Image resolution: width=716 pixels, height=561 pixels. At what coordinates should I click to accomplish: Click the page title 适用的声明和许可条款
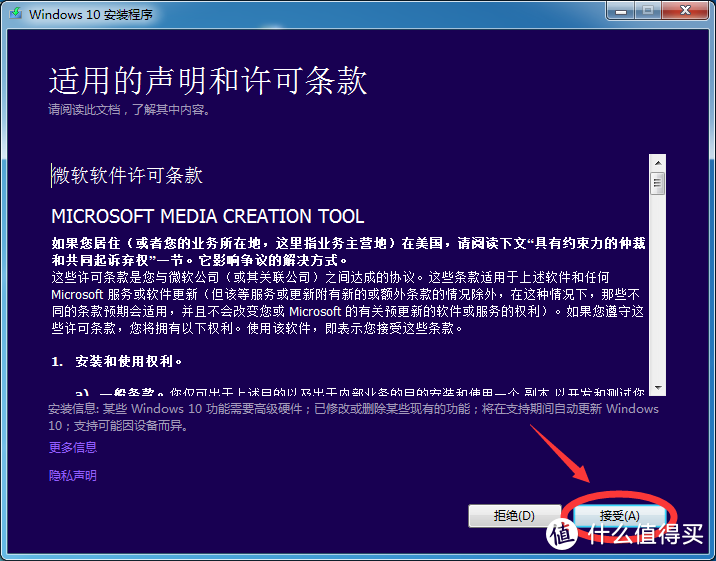pos(208,81)
